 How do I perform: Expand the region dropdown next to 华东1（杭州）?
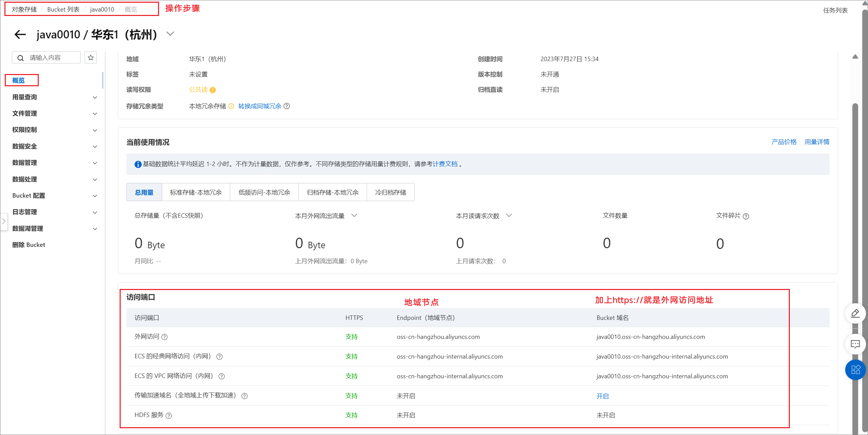pyautogui.click(x=170, y=34)
